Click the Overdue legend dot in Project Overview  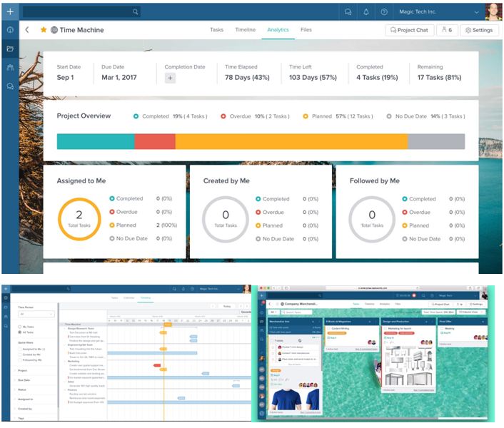(x=223, y=116)
